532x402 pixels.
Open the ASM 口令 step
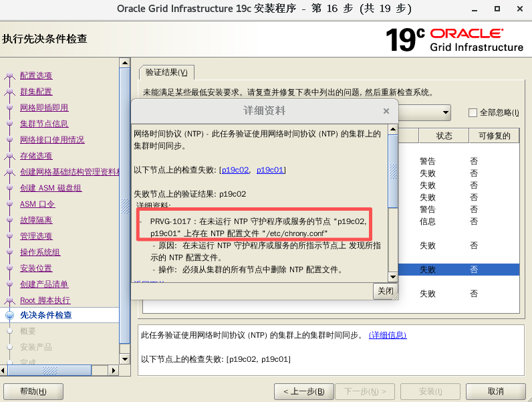coord(37,204)
